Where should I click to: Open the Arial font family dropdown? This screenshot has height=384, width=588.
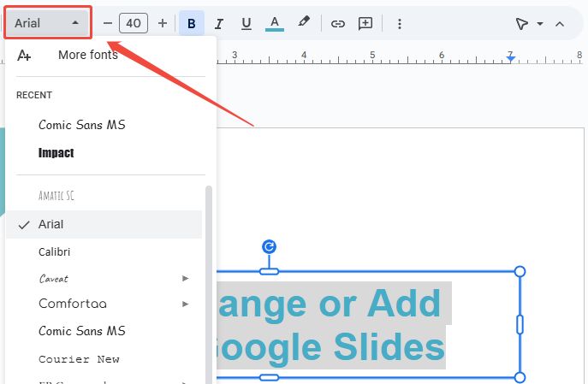[x=47, y=23]
